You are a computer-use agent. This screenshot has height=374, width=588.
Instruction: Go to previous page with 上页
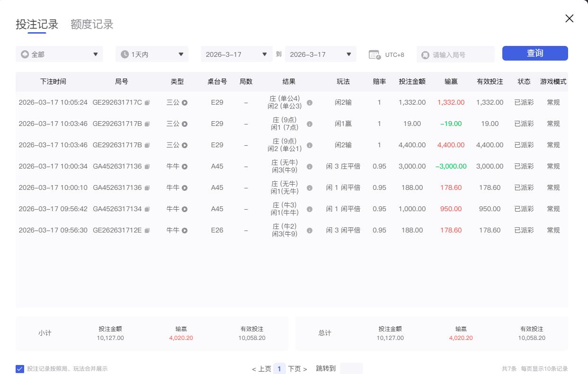pos(262,369)
